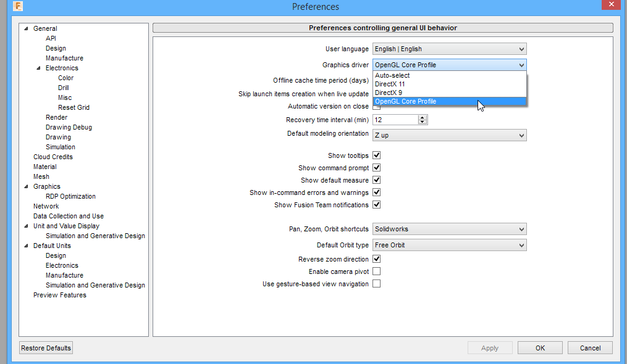The image size is (627, 364).
Task: Open the User language dropdown
Action: coord(450,49)
